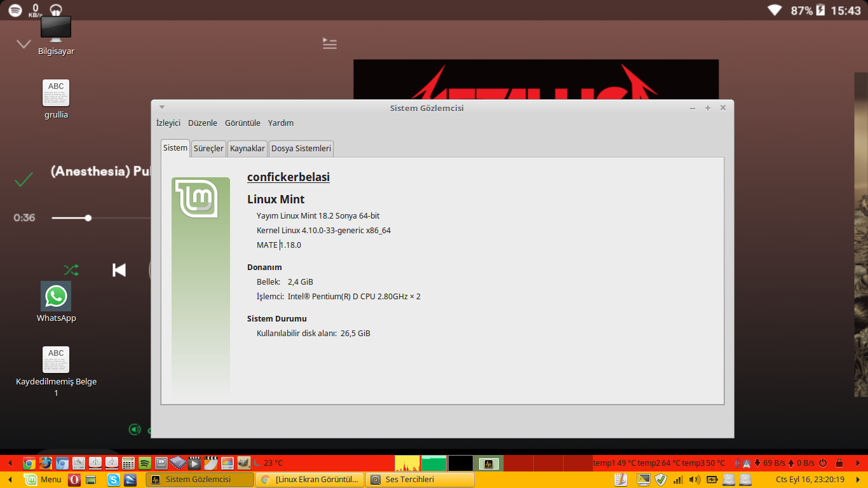
Task: Click the disk space value 26,5 GiB
Action: [355, 333]
